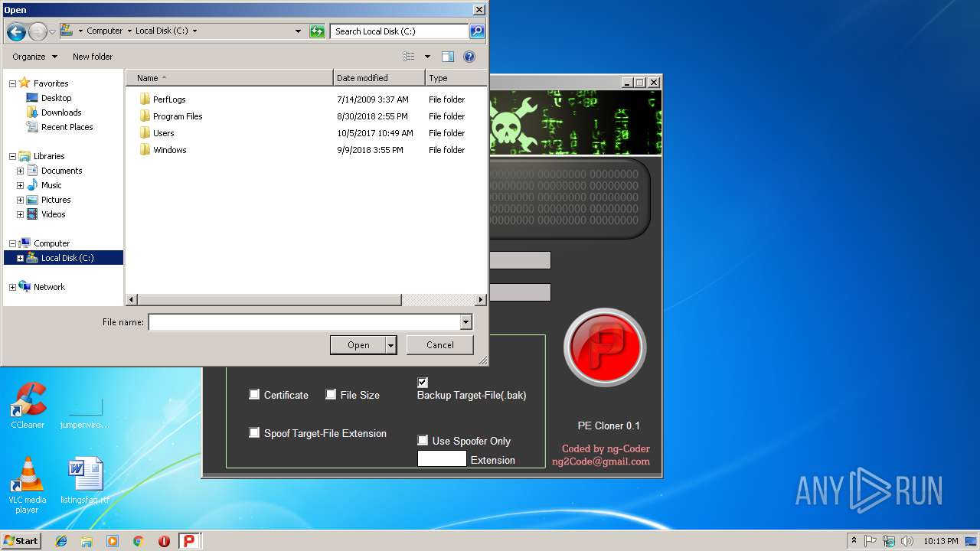Sort by the Name column header
Image resolution: width=980 pixels, height=551 pixels.
click(x=230, y=78)
